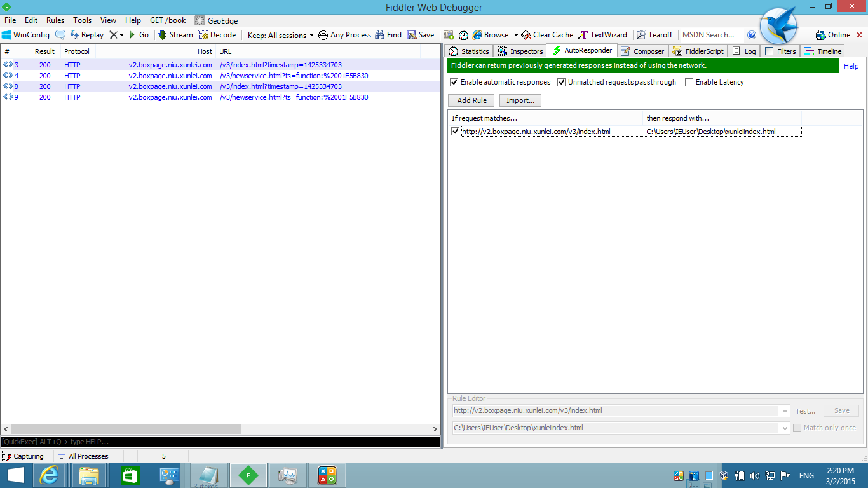Switch to the Log tab
Viewport: 868px width, 488px height.
pyautogui.click(x=744, y=51)
